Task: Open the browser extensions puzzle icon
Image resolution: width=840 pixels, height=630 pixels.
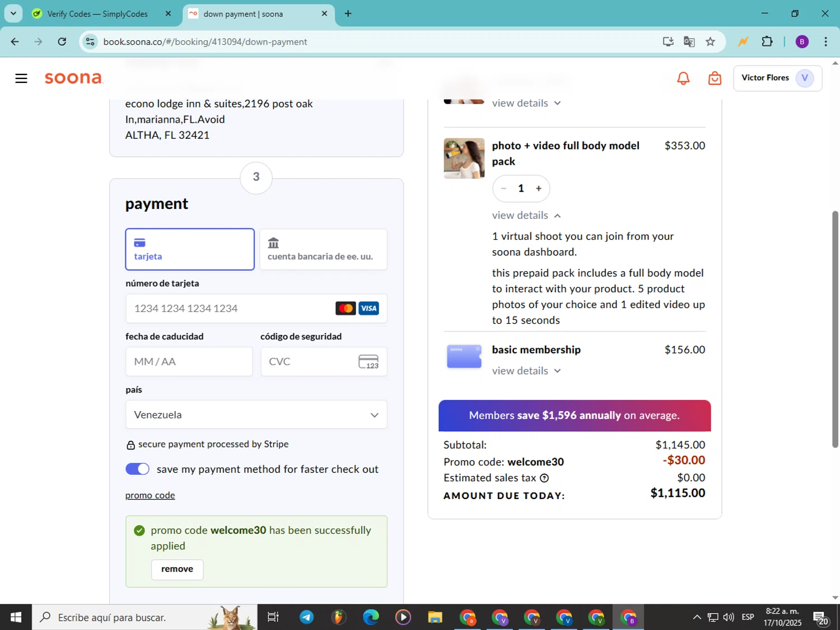Action: (x=767, y=42)
